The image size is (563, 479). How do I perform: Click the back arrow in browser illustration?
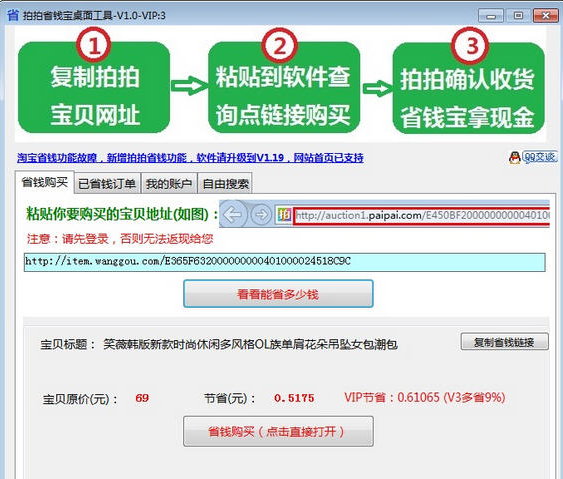(x=232, y=215)
